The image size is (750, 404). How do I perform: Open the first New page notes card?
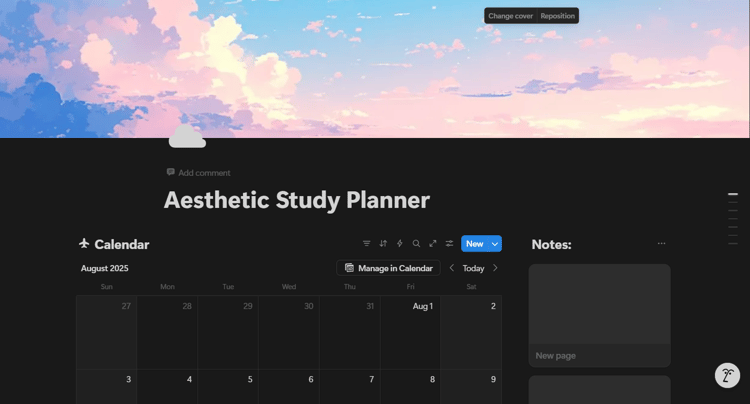pos(599,315)
